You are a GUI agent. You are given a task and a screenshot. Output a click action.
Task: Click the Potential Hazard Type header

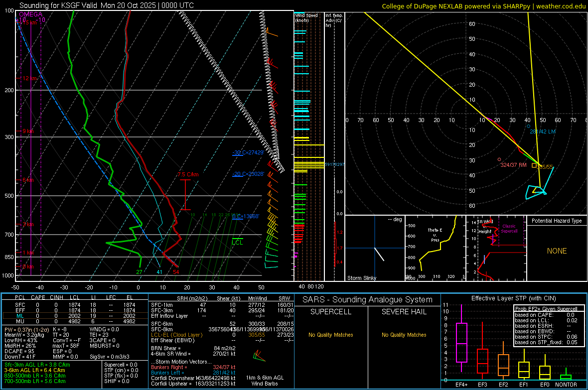tap(557, 221)
